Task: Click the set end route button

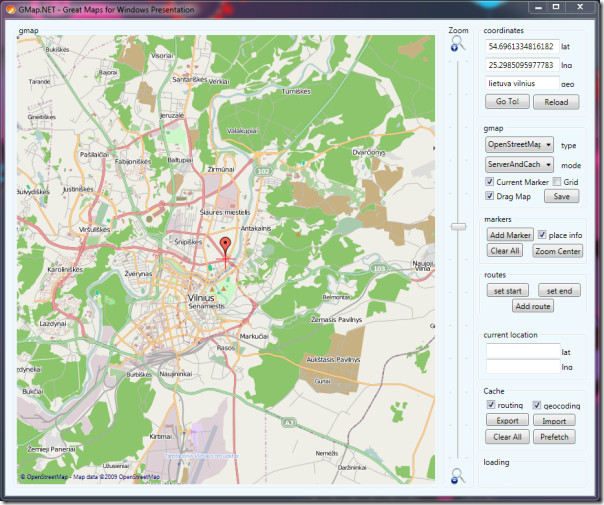Action: point(559,291)
